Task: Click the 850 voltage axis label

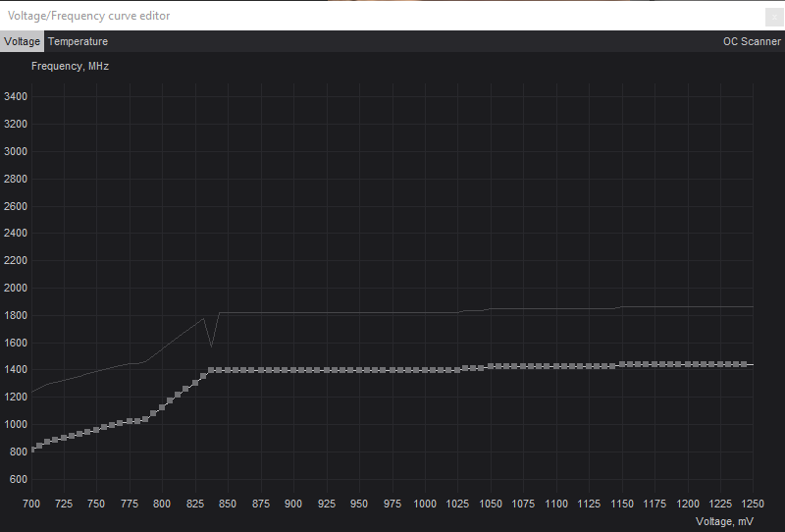Action: pos(228,504)
